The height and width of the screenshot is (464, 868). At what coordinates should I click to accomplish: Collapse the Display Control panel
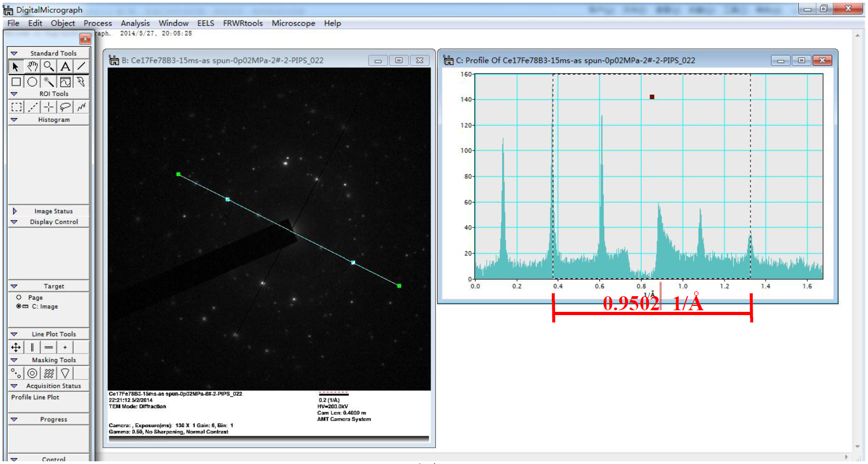pos(14,222)
